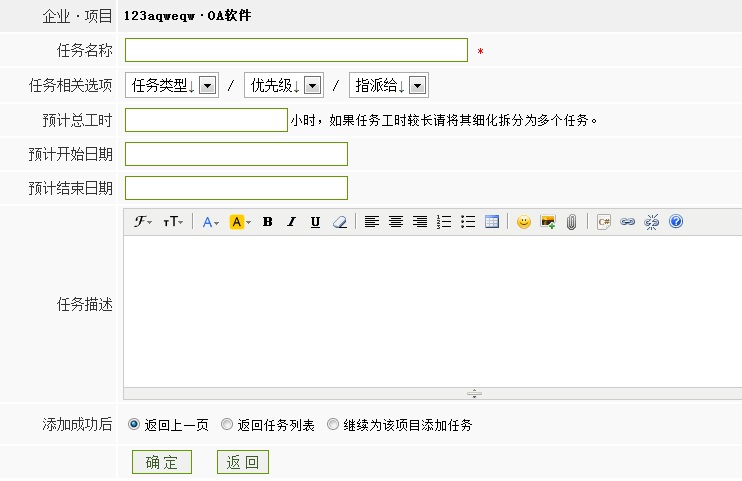The height and width of the screenshot is (481, 742).
Task: Open the text color picker (blue A)
Action: click(x=210, y=222)
